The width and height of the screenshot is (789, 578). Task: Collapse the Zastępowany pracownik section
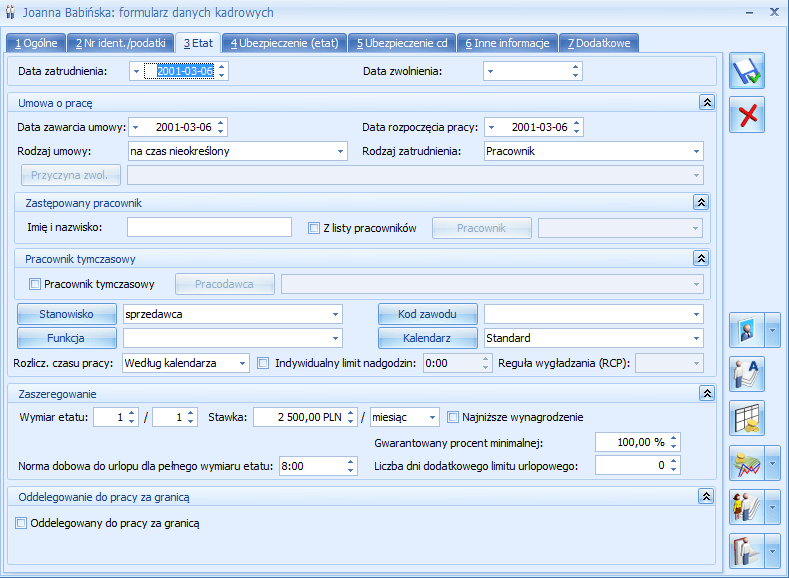tap(701, 202)
